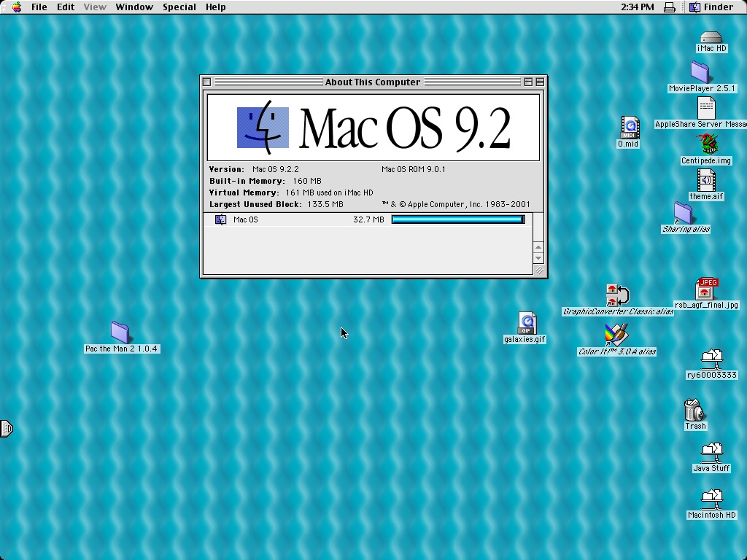Open the Edit menu
Screen dimensions: 747x560
(x=66, y=7)
